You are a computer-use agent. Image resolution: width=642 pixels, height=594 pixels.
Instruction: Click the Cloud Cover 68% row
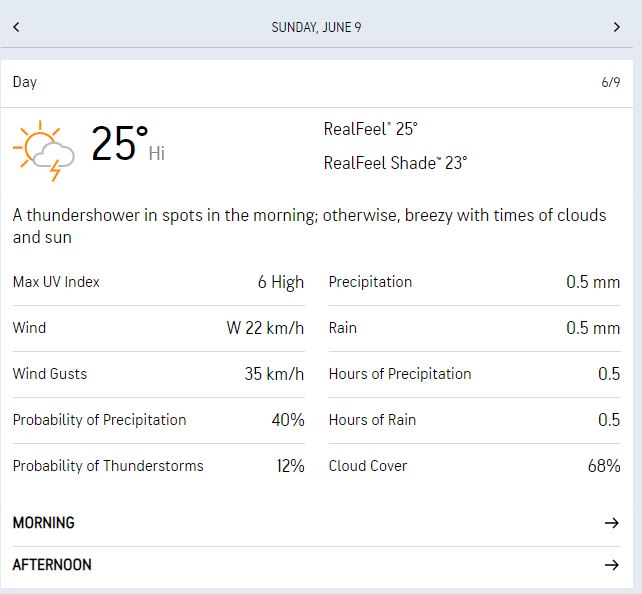[x=474, y=466]
